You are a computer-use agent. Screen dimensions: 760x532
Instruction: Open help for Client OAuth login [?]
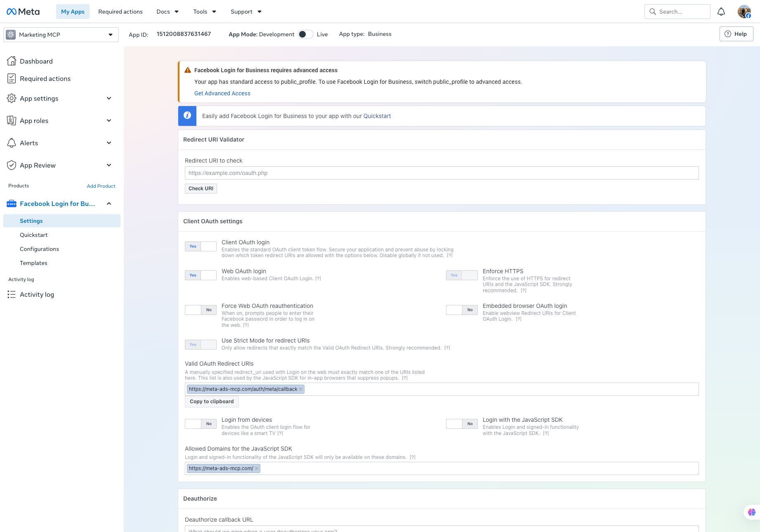[x=450, y=255]
